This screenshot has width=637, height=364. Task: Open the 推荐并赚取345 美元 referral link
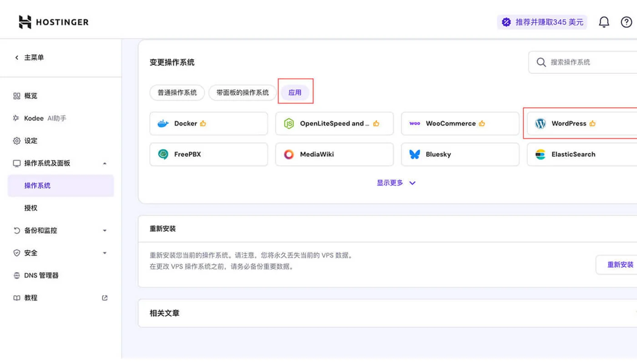(542, 21)
